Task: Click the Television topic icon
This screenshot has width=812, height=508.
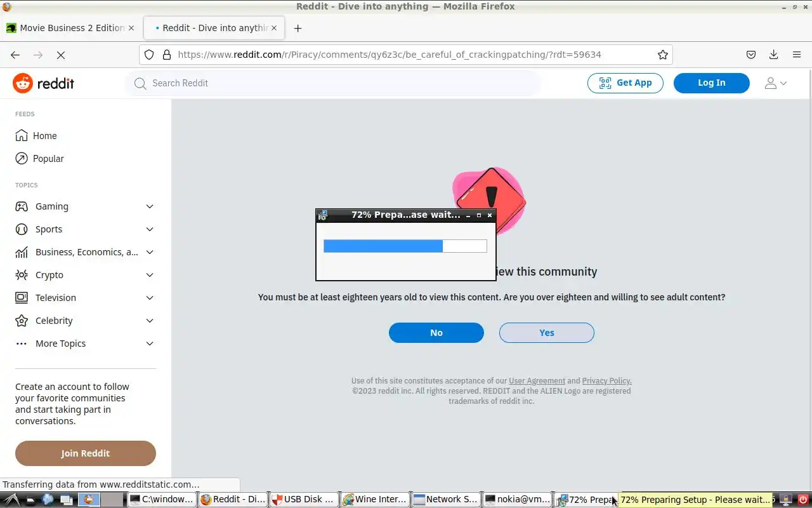Action: [22, 298]
